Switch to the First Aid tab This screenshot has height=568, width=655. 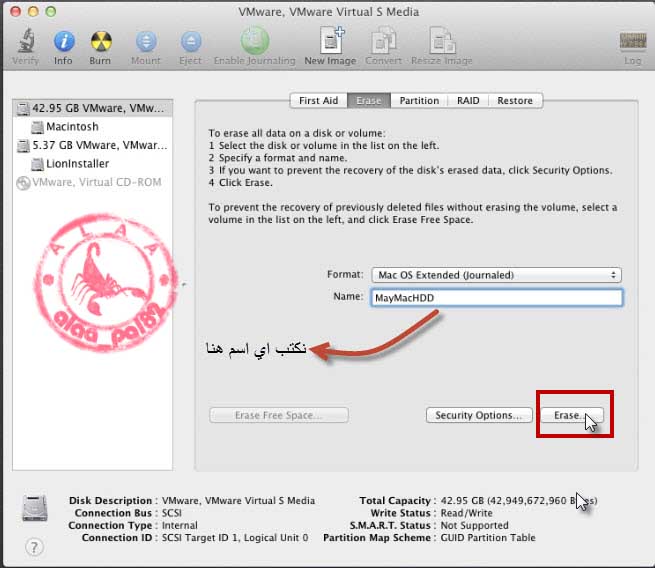319,101
